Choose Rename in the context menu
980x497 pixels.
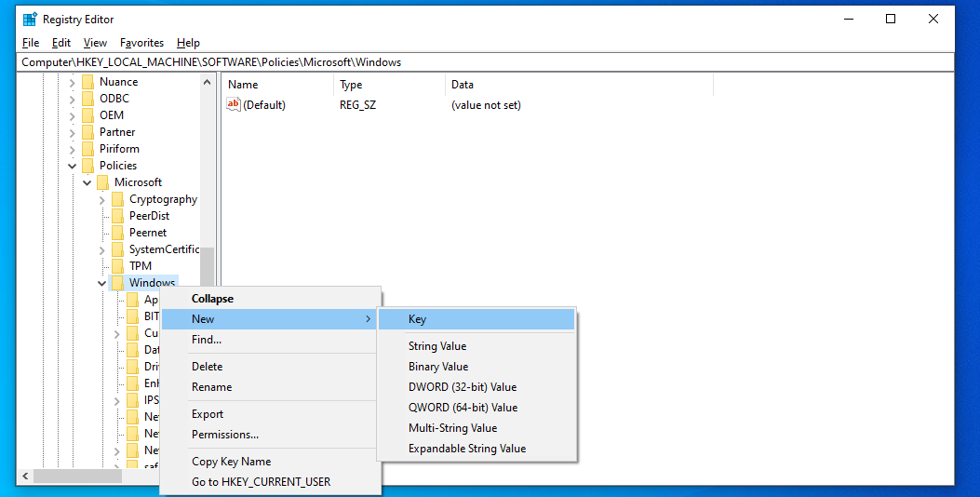coord(271,387)
